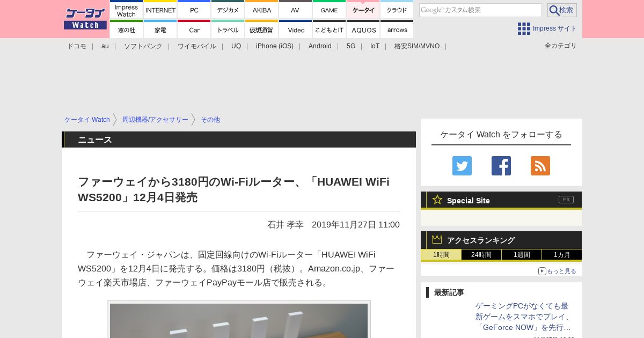Open the Impress Watch nav tab

pyautogui.click(x=127, y=10)
